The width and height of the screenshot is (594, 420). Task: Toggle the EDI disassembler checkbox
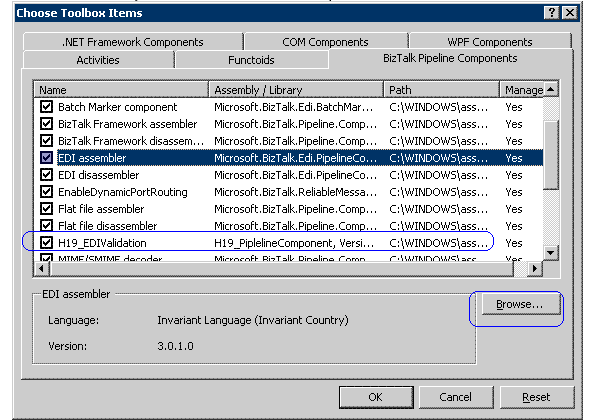[x=47, y=175]
